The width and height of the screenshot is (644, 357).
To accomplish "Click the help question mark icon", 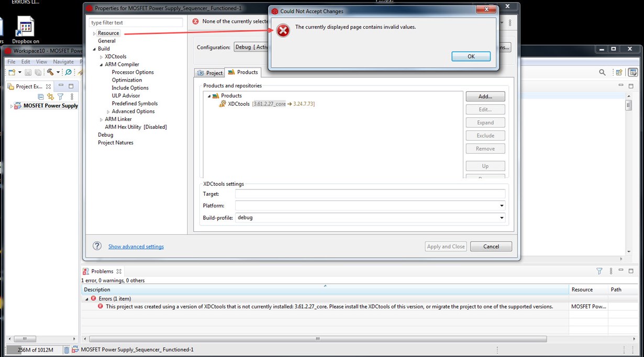I will pos(97,246).
